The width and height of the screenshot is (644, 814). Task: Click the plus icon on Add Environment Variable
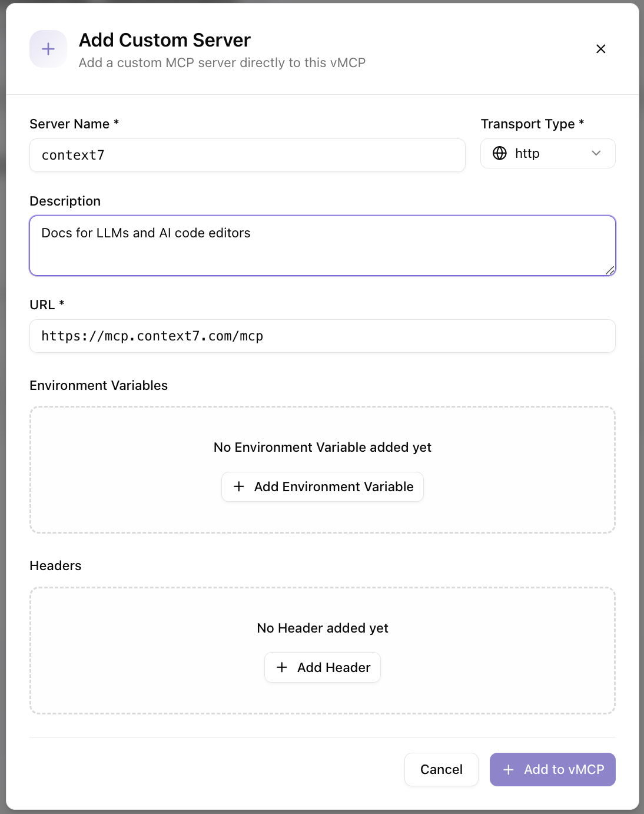pos(239,487)
